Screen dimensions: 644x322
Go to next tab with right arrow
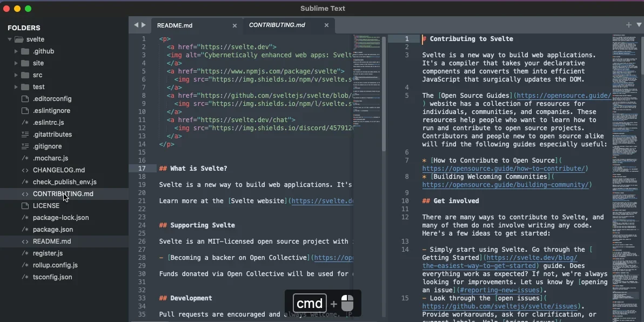pyautogui.click(x=143, y=25)
